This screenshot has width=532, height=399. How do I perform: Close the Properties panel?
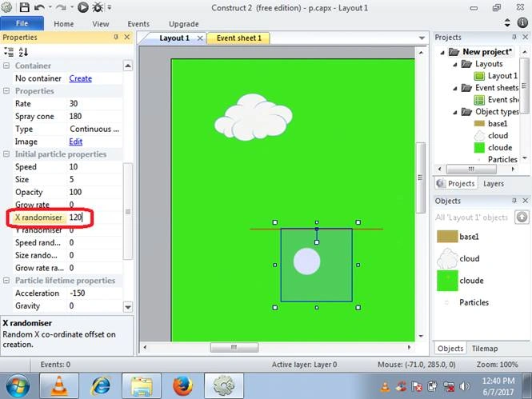pyautogui.click(x=127, y=37)
